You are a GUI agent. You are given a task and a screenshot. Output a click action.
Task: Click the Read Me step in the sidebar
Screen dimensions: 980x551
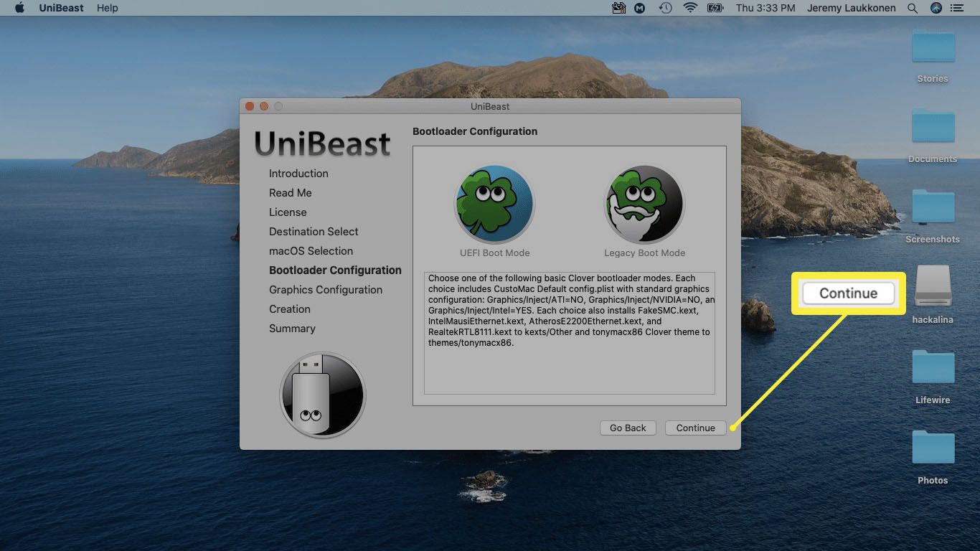[x=290, y=193]
